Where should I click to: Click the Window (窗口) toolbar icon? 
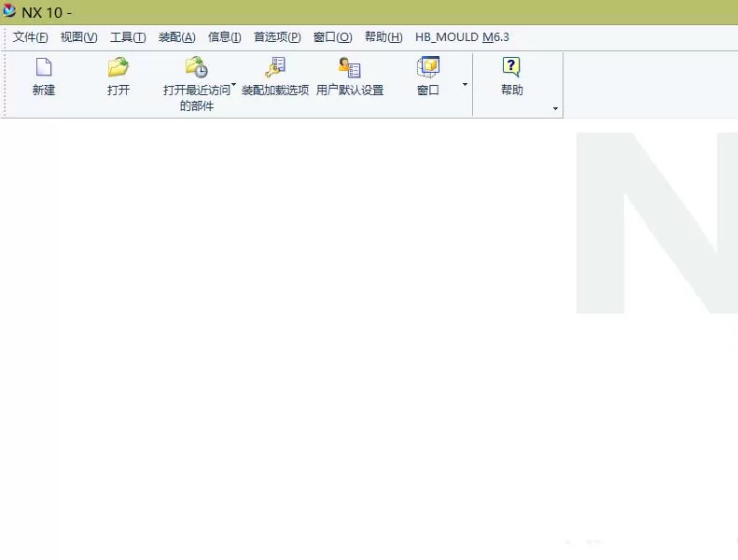[x=428, y=67]
